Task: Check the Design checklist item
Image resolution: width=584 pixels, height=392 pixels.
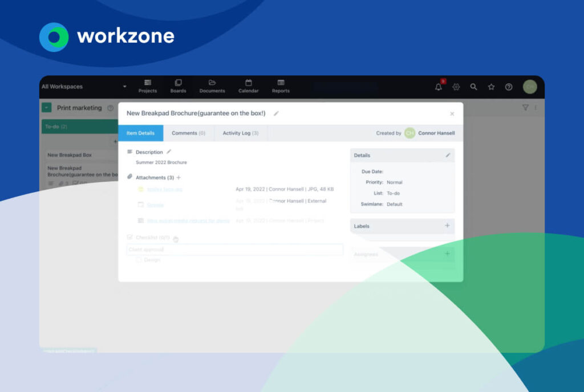Action: [137, 260]
